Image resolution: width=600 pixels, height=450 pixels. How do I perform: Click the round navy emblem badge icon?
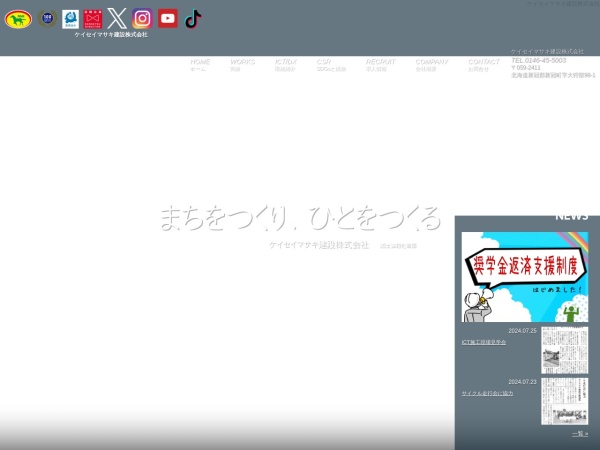coord(47,18)
